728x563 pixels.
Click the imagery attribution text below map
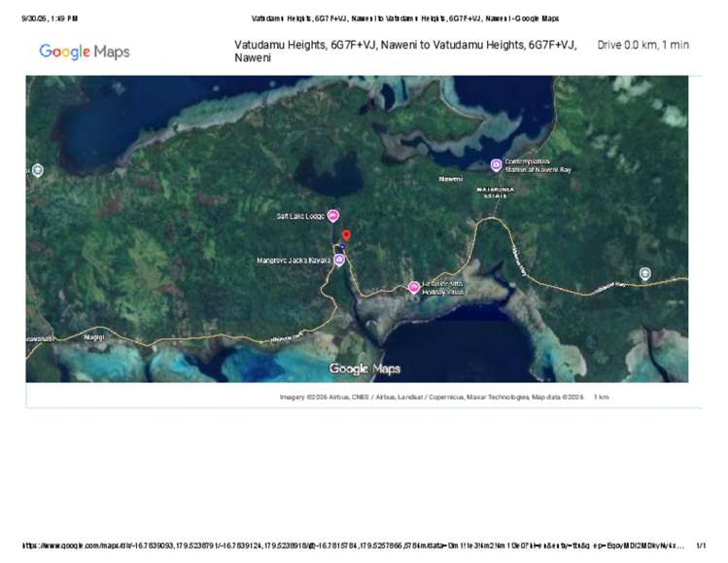(432, 397)
